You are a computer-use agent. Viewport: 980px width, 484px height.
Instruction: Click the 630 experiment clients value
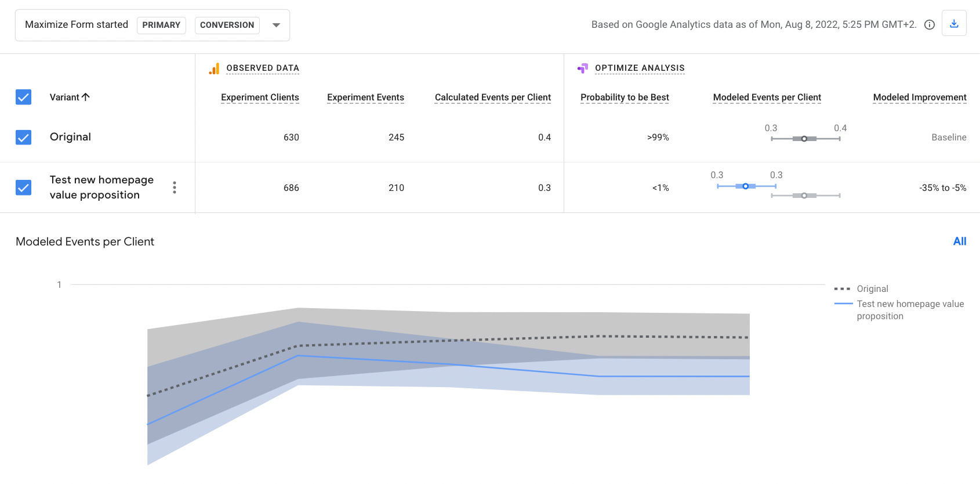(x=291, y=138)
